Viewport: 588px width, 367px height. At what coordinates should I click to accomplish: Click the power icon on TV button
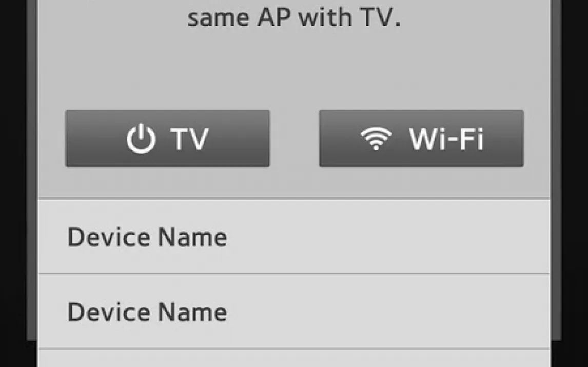click(x=141, y=139)
